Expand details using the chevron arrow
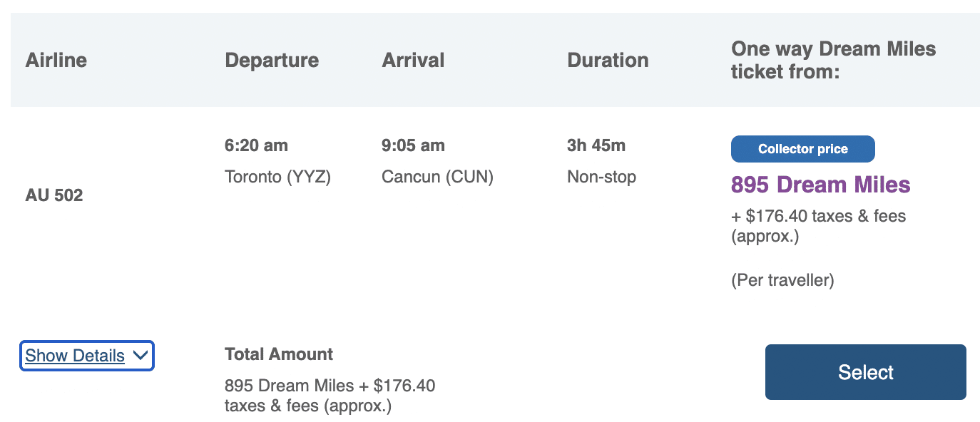980x422 pixels. pos(141,356)
